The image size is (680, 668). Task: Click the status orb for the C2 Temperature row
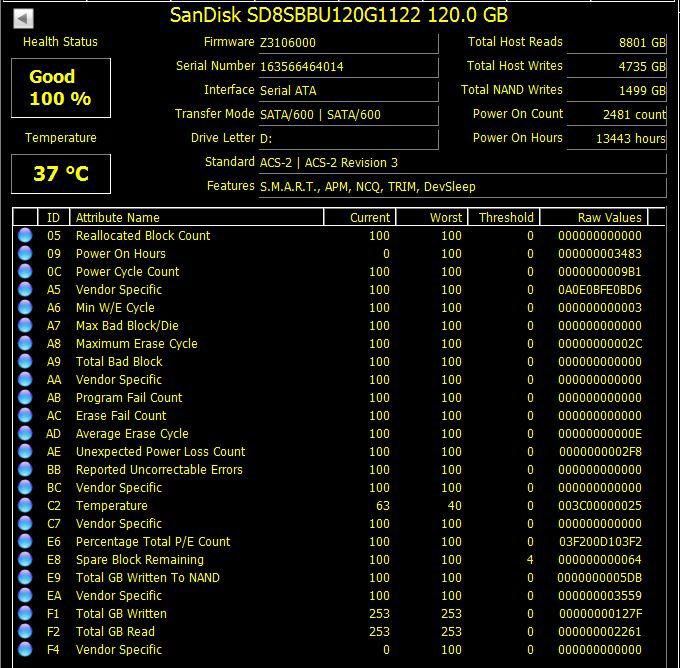tap(25, 505)
